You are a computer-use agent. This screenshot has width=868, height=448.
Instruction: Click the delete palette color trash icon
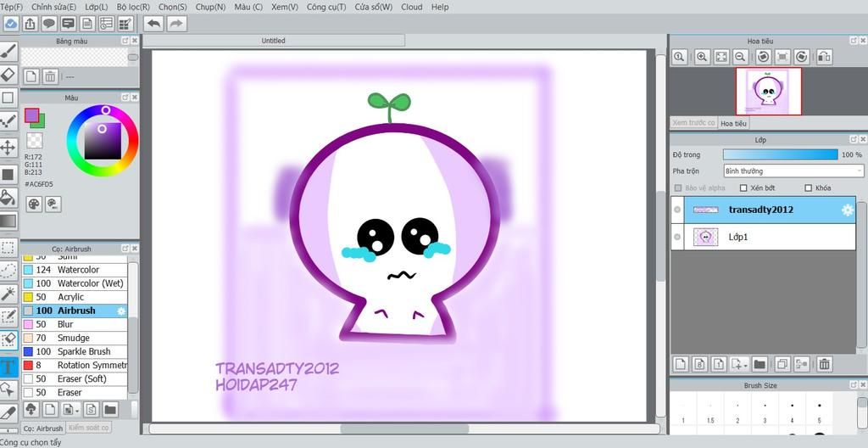tap(50, 76)
